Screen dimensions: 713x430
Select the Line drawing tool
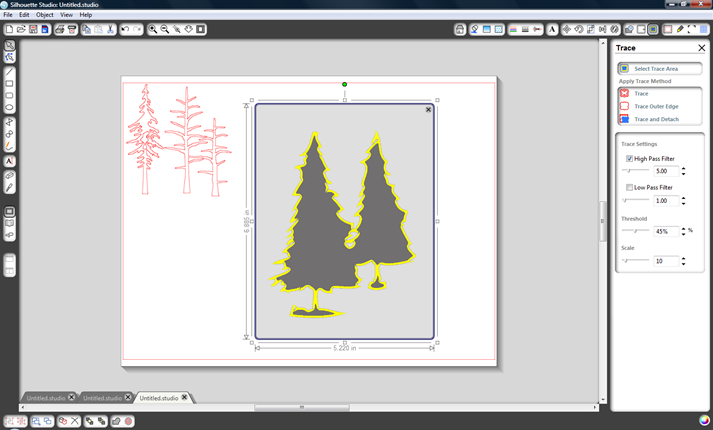pos(10,72)
